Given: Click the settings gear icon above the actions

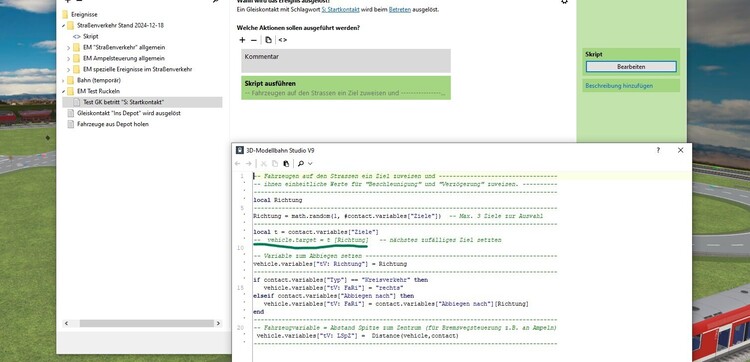Looking at the screenshot, I should (x=564, y=1).
